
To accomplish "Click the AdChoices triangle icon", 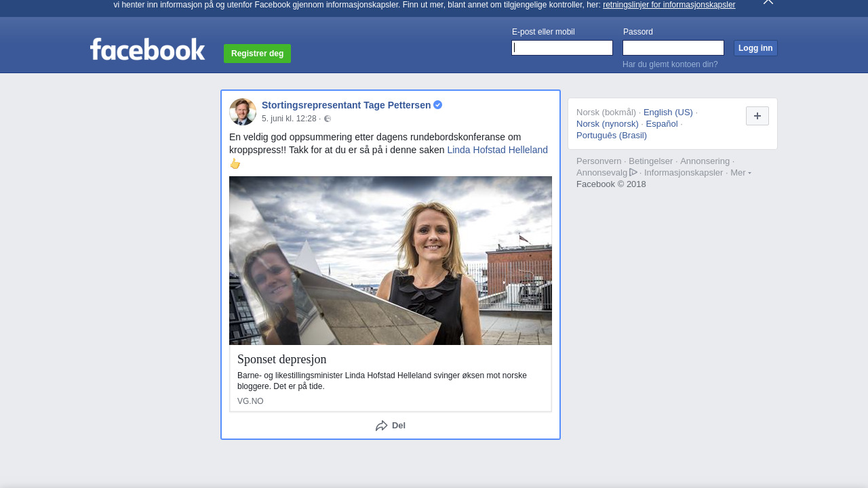I will pos(633,172).
